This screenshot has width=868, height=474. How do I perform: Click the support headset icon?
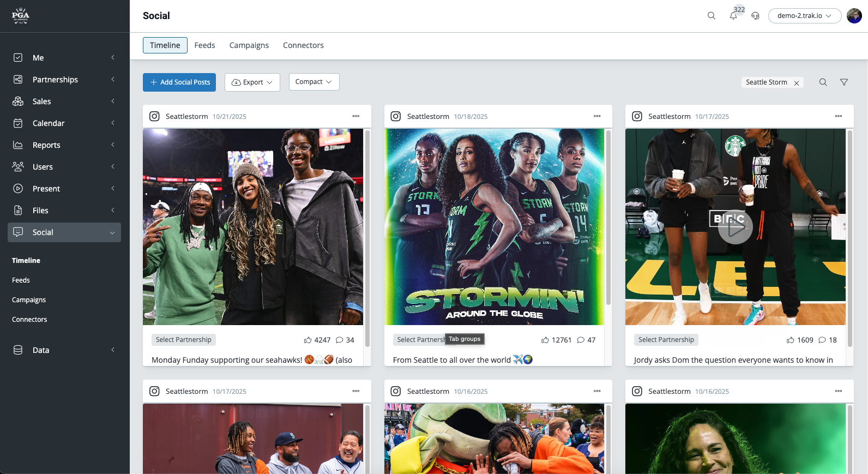(755, 16)
